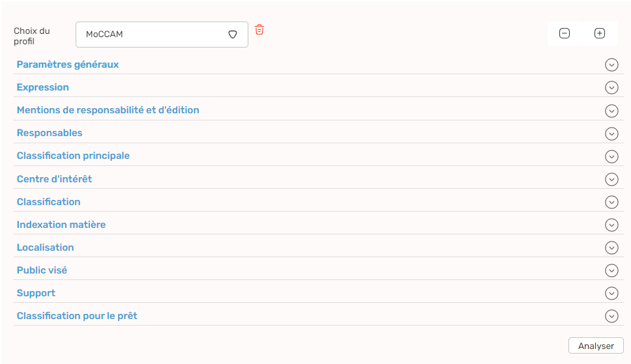Click the Indexation matière chevron icon

point(611,225)
